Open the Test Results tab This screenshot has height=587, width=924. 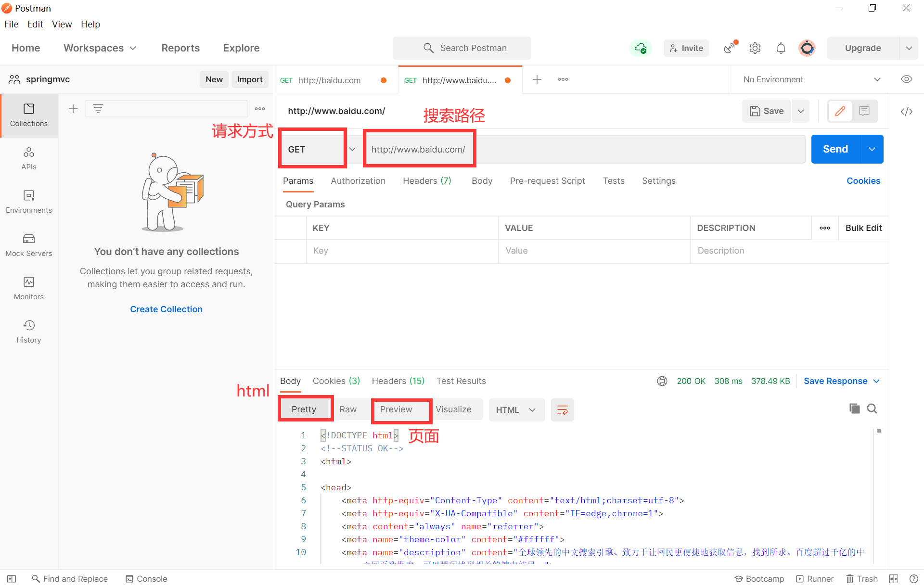461,381
